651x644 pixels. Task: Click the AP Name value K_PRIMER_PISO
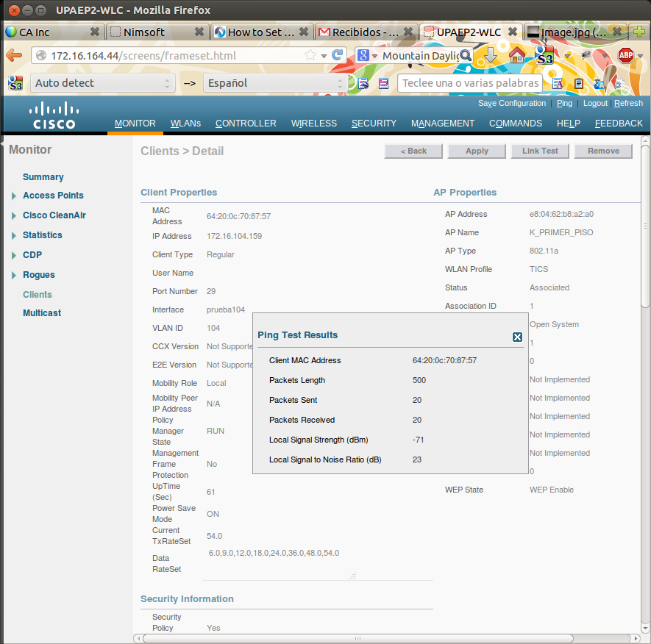point(561,232)
